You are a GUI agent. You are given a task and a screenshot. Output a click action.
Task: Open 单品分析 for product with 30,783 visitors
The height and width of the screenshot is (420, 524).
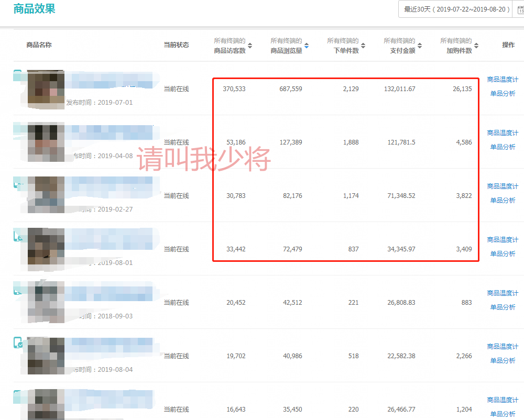tap(503, 201)
